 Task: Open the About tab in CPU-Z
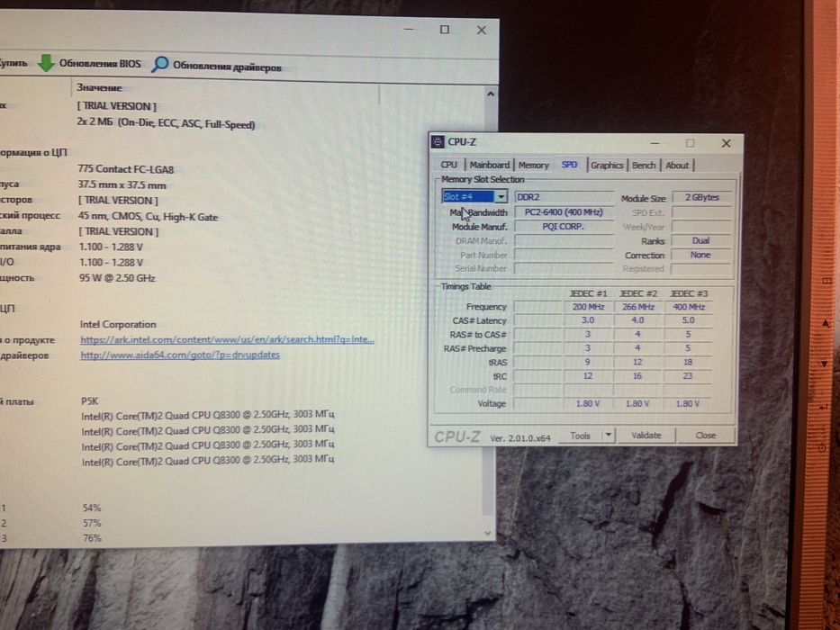tap(677, 165)
